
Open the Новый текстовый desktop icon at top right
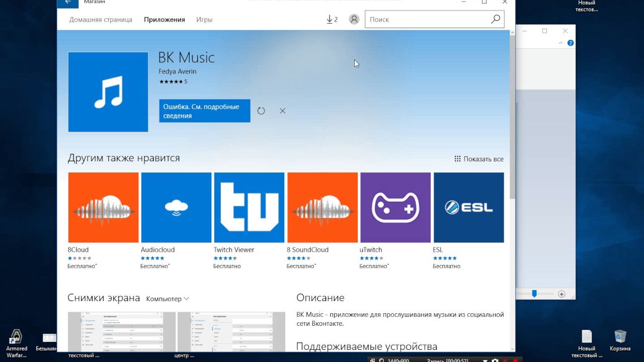tap(587, 6)
